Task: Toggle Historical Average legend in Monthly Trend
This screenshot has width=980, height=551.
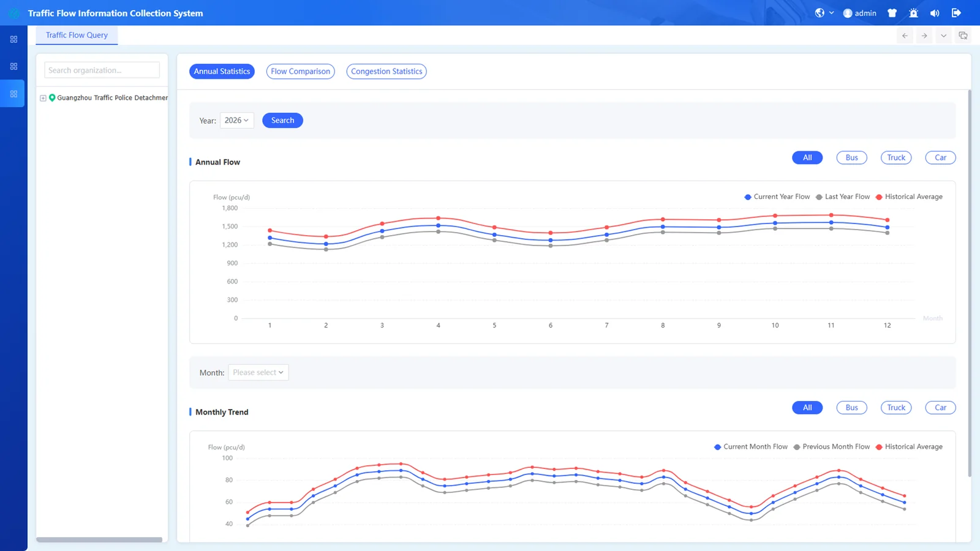Action: (x=909, y=447)
